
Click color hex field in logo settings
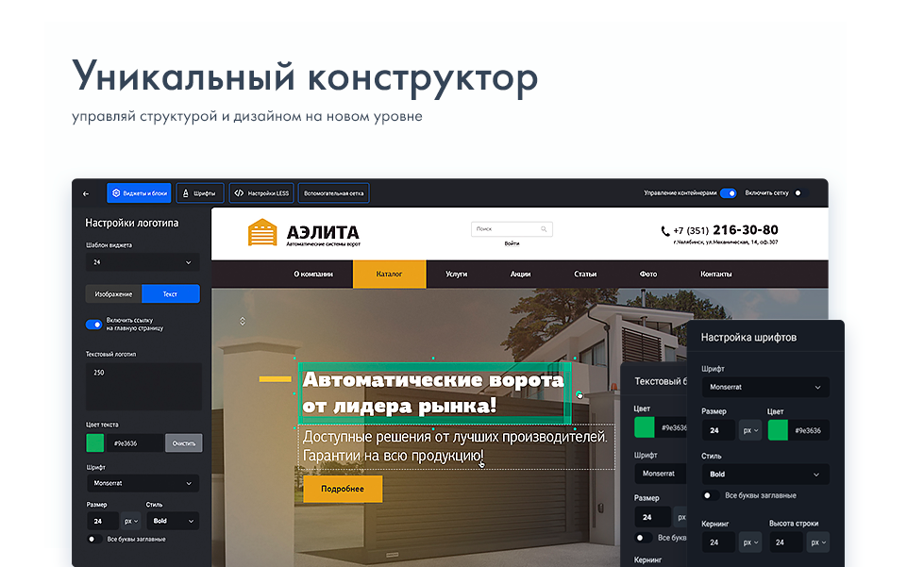[135, 443]
